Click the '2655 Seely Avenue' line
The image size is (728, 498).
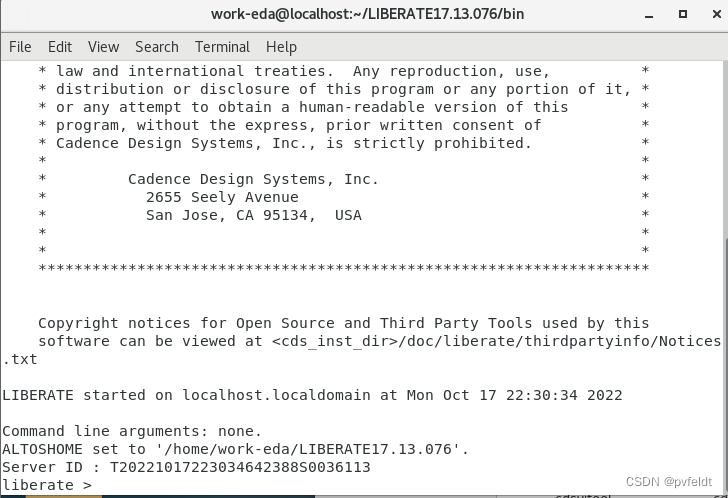[222, 197]
